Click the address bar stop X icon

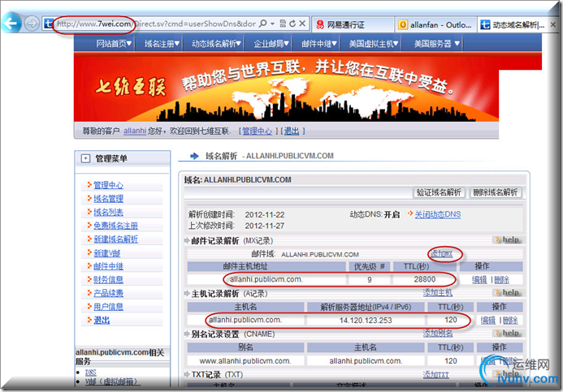pyautogui.click(x=302, y=24)
